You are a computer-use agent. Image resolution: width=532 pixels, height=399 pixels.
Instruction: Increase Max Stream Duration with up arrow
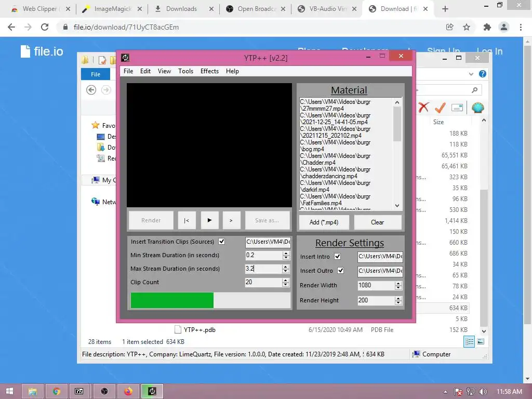[286, 267]
